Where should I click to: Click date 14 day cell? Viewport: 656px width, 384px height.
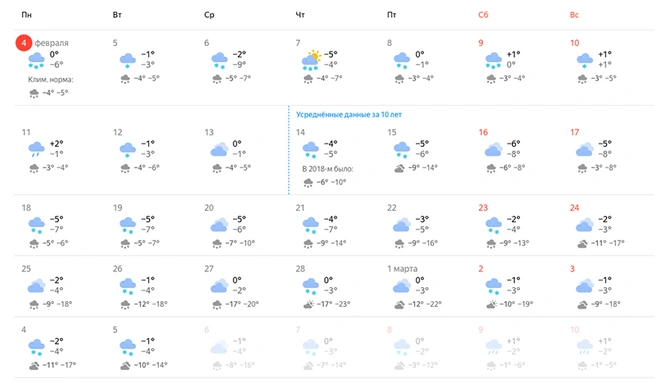[337, 157]
